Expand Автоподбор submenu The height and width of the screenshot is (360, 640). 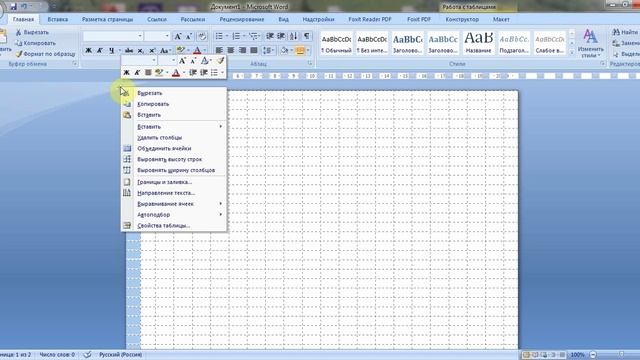point(174,215)
